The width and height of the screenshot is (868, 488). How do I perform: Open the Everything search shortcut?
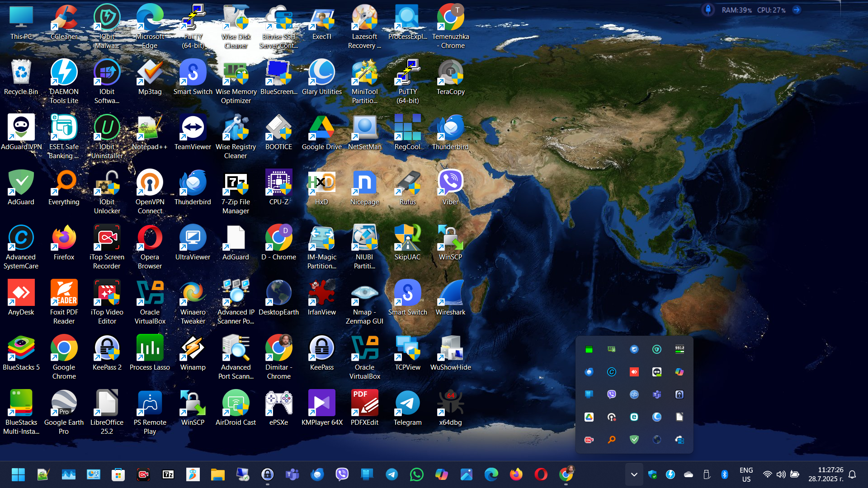[x=64, y=188]
